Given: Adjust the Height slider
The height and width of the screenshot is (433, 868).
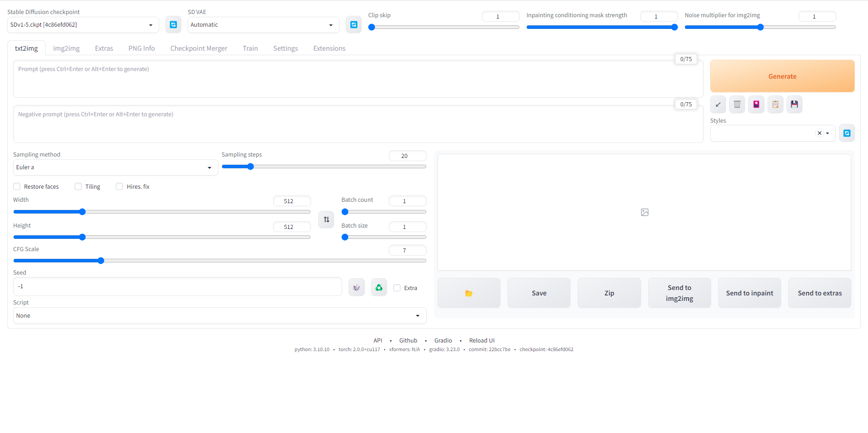Looking at the screenshot, I should click(162, 237).
